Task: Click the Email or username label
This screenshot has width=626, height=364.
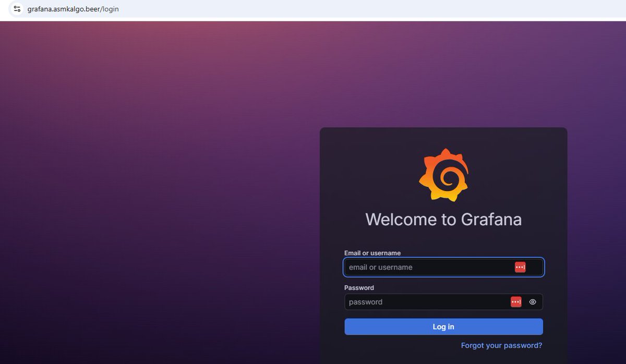Action: (x=372, y=253)
